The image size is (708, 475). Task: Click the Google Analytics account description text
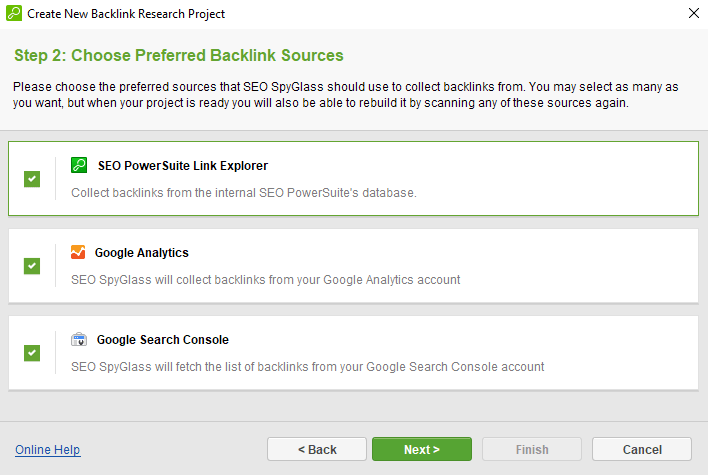[266, 280]
